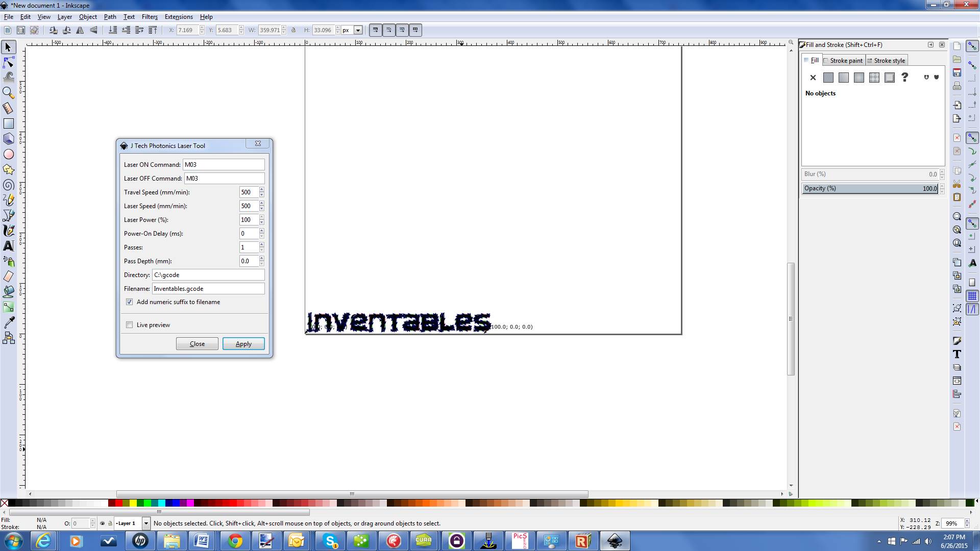The image size is (980, 551).
Task: Switch to the Stroke paint tab
Action: pyautogui.click(x=843, y=60)
